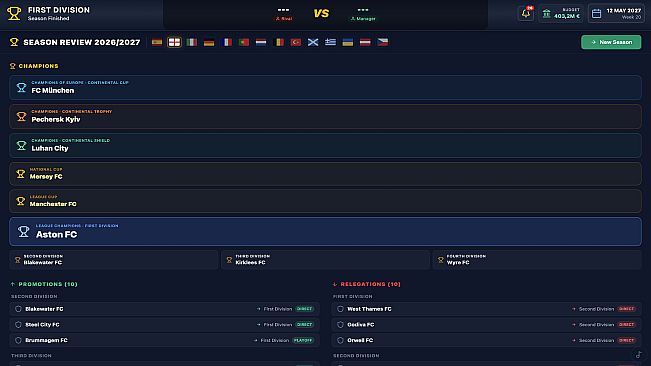Click the Godiva FC shield badge
This screenshot has width=651, height=366.
tap(340, 325)
